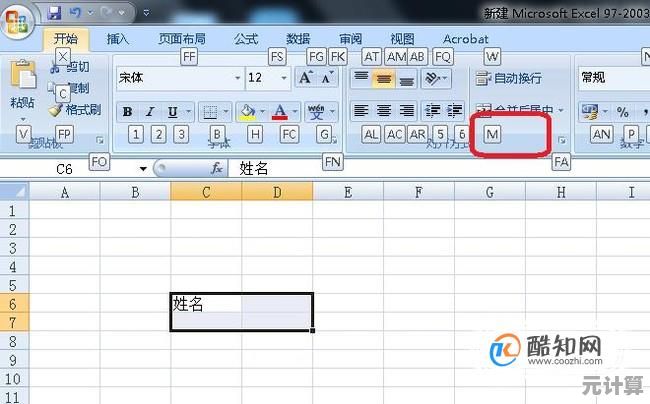Open the 插入 ribbon tab

[x=118, y=39]
